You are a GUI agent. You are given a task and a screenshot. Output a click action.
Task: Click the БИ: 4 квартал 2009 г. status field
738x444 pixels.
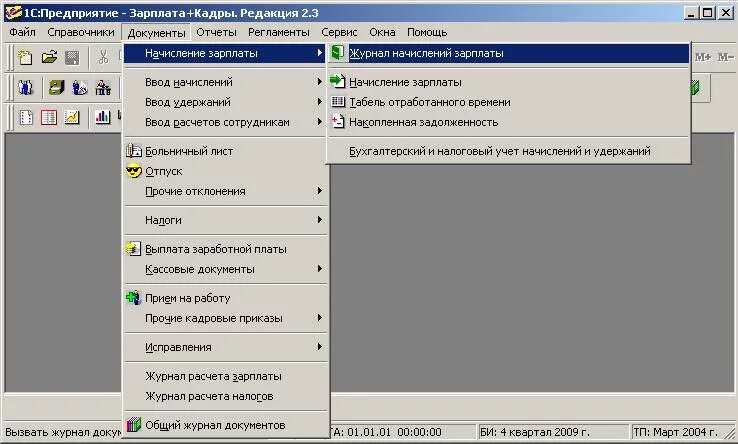(553, 432)
